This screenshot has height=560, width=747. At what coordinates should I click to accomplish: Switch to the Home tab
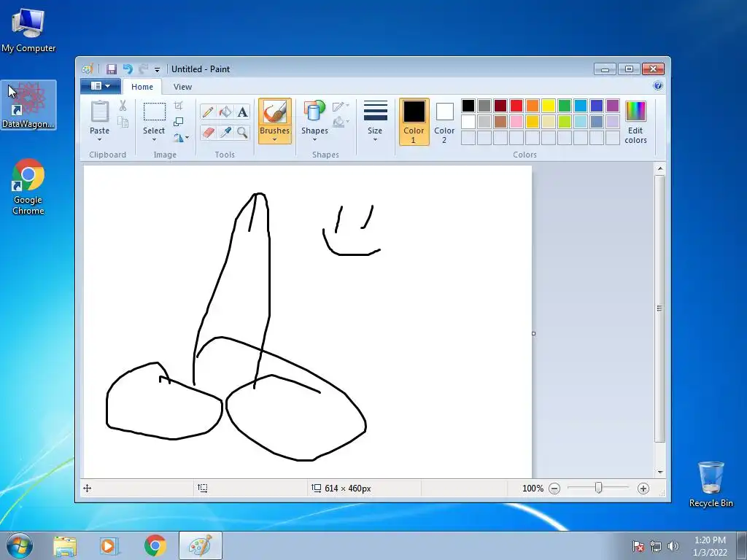click(142, 87)
